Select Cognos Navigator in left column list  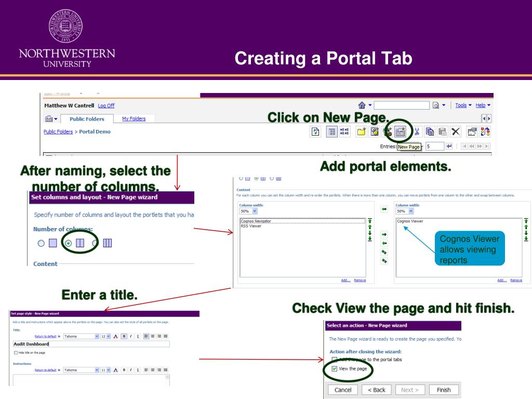[x=303, y=221]
